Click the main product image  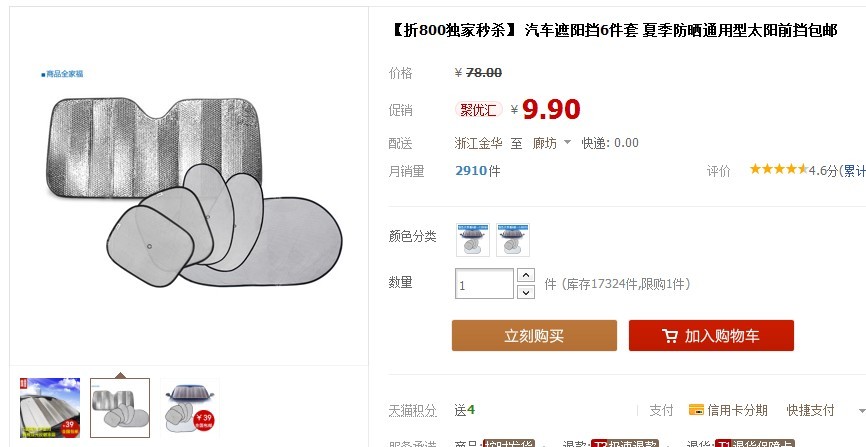tap(189, 186)
